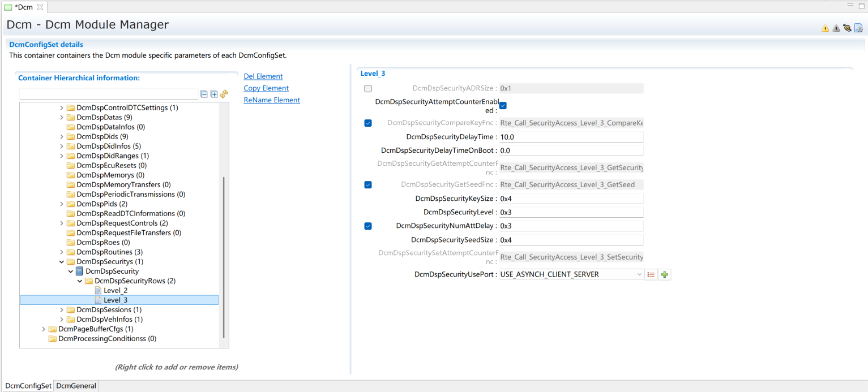Collapse all tree nodes with minus icon

point(204,94)
